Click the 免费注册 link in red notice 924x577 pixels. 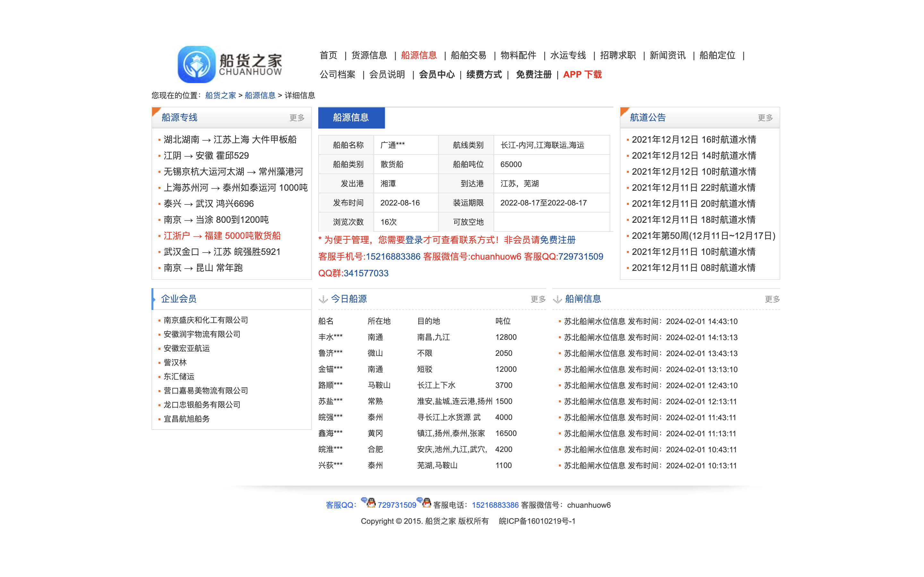(558, 240)
